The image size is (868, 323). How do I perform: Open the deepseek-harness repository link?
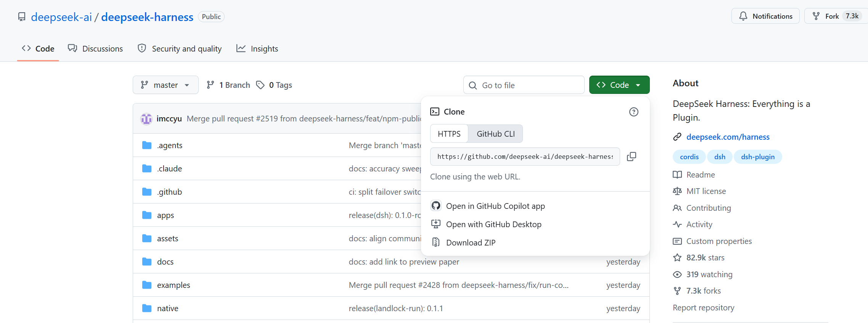[x=147, y=17]
